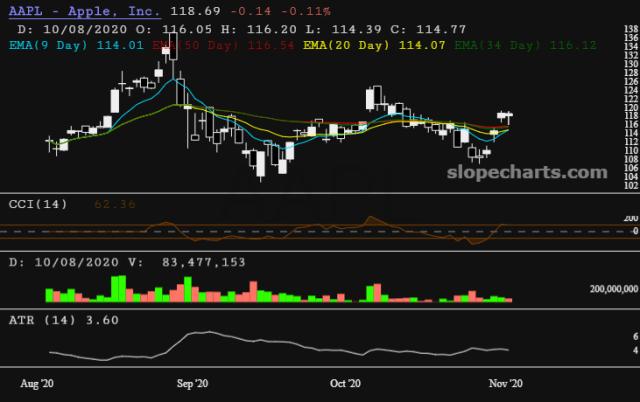Screen dimensions: 640x402
Task: Click the O: 116.05 open value
Action: 174,29
